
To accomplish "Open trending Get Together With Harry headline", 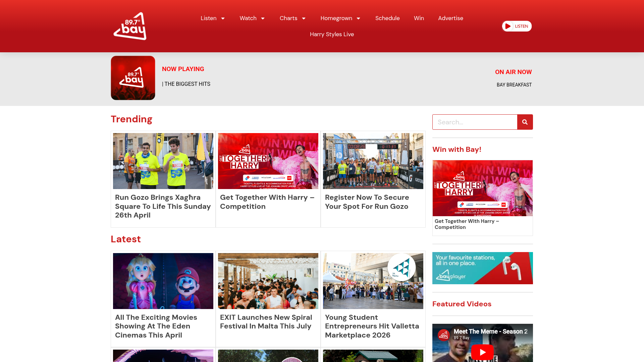I will click(267, 202).
